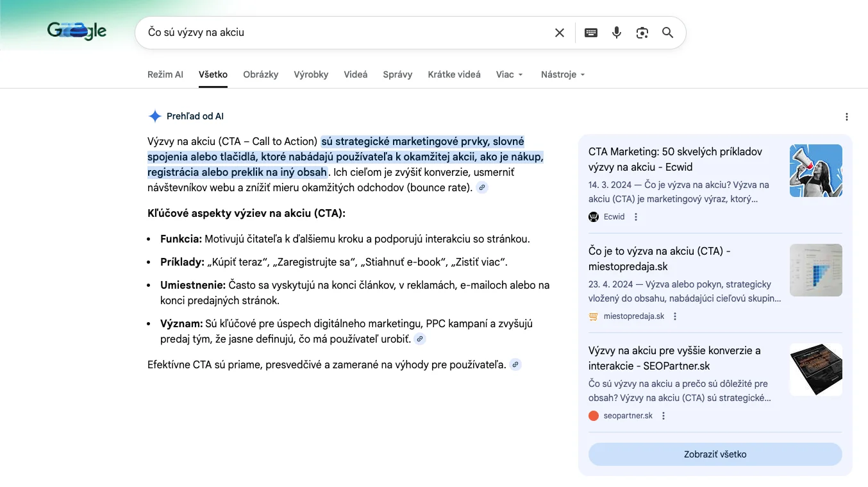
Task: Open the Krátke videá tab
Action: point(454,74)
